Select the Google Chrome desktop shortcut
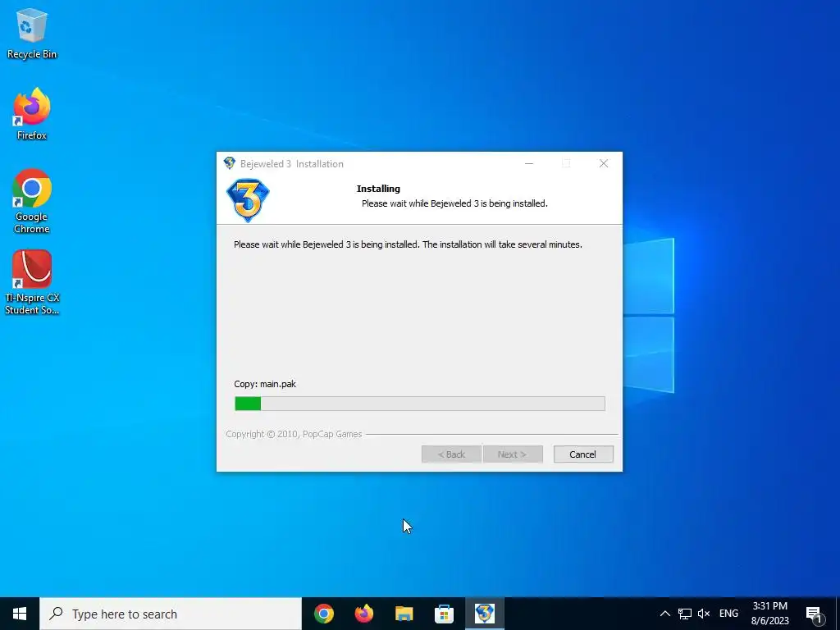 (32, 201)
